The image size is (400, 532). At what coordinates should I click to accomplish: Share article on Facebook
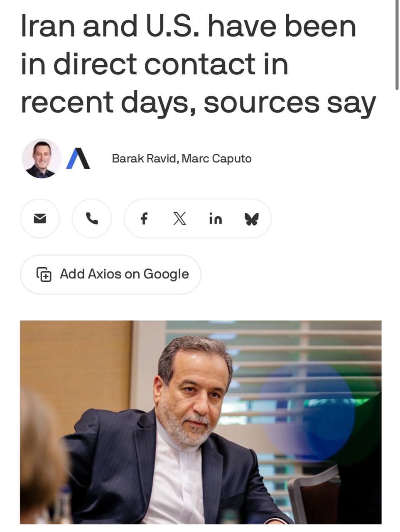144,219
